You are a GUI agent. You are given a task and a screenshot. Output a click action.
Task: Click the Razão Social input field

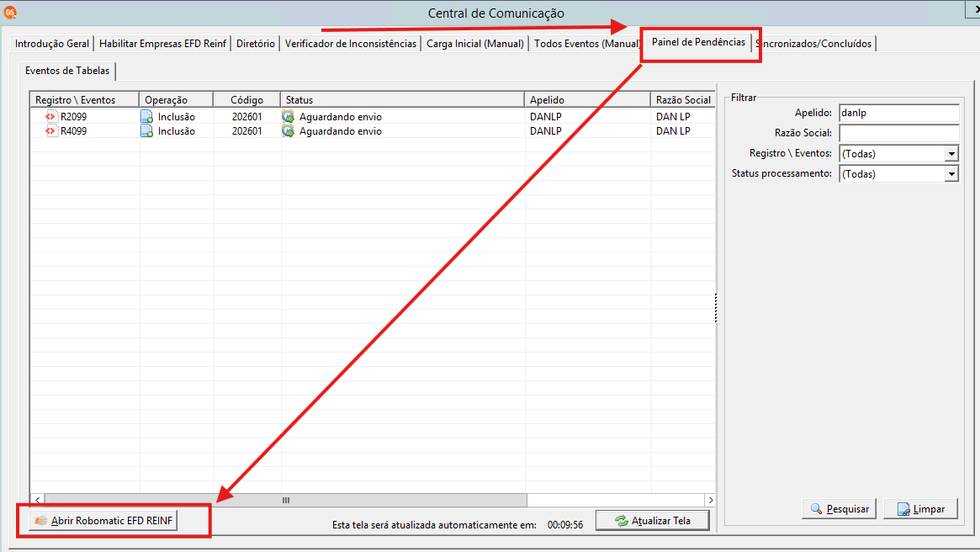[x=898, y=133]
